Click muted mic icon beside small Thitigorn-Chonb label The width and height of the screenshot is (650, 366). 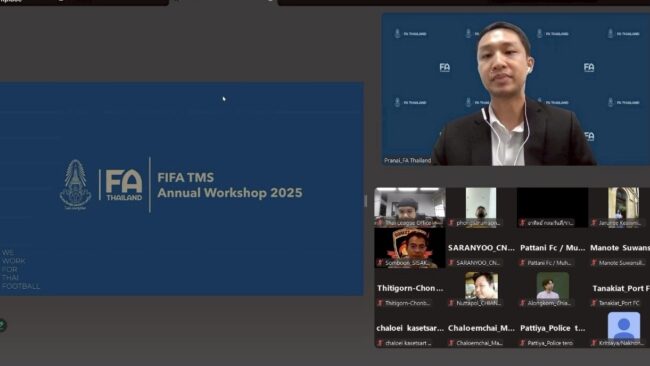[380, 303]
